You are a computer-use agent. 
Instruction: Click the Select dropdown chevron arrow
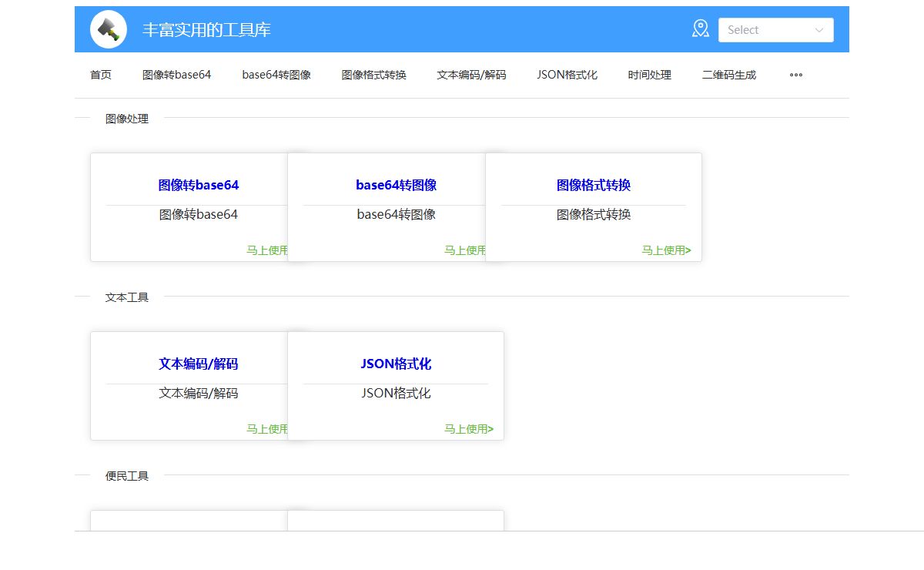pyautogui.click(x=819, y=30)
